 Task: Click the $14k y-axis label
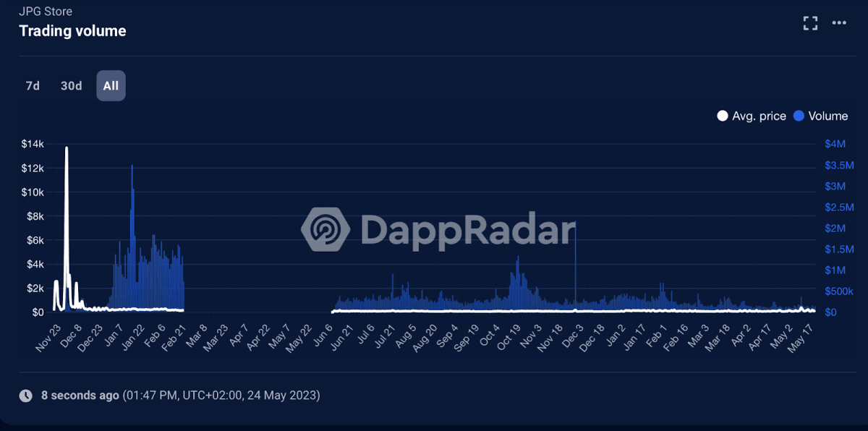(33, 144)
